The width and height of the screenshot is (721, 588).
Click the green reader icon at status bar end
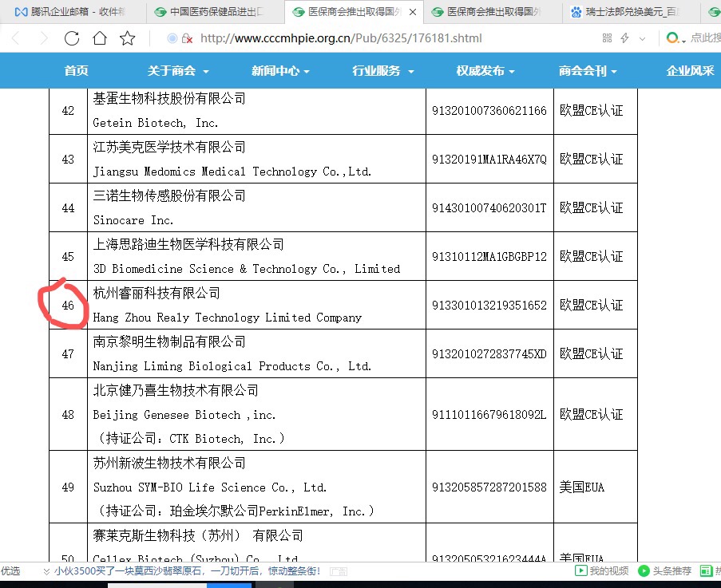point(706,571)
